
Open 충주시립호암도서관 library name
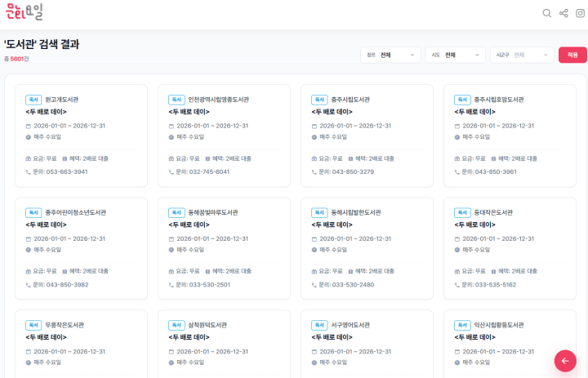[x=499, y=100]
